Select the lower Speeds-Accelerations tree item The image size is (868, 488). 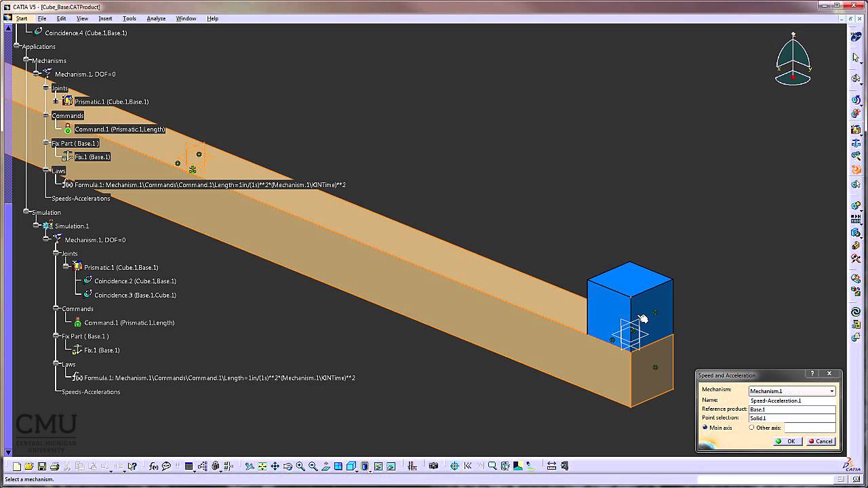tap(91, 392)
